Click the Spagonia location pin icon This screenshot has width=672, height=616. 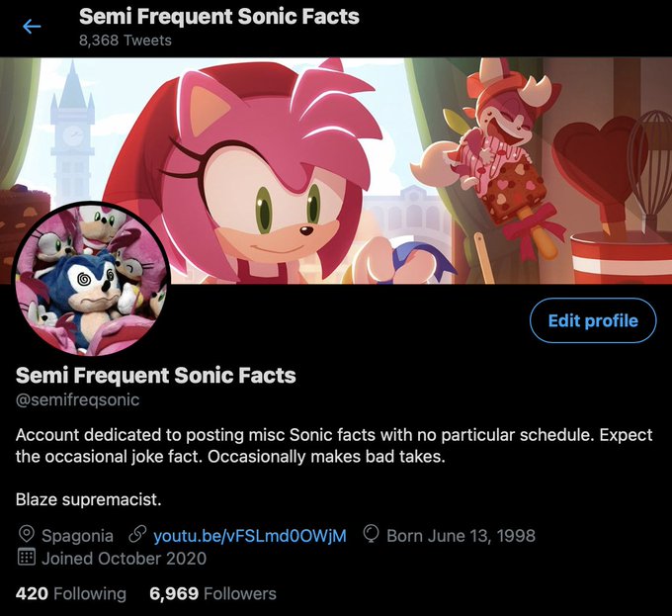27,535
